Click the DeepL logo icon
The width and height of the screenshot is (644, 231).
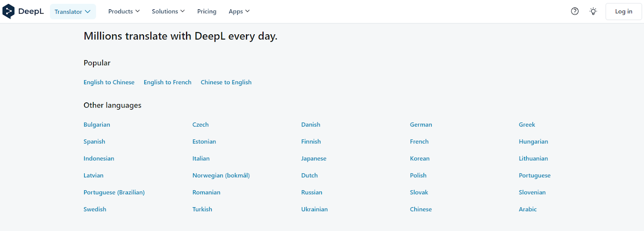click(8, 11)
